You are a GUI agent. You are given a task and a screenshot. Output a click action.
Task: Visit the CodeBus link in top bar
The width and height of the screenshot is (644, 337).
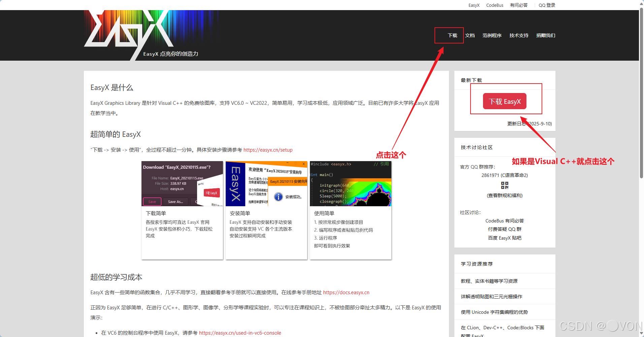pos(495,5)
